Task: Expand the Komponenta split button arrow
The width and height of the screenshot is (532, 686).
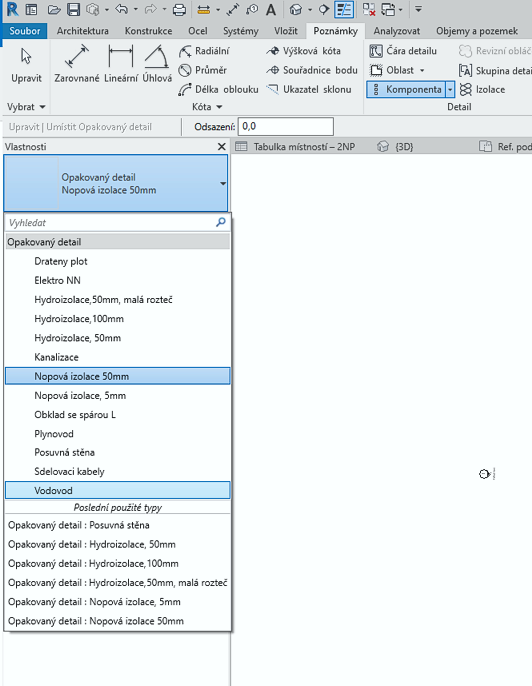Action: click(450, 89)
